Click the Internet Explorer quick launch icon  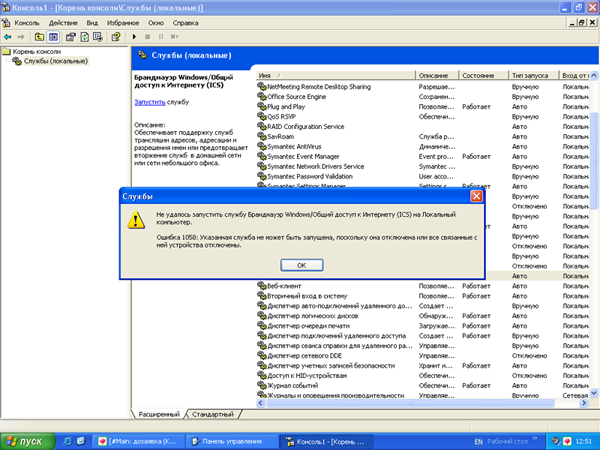click(x=68, y=441)
